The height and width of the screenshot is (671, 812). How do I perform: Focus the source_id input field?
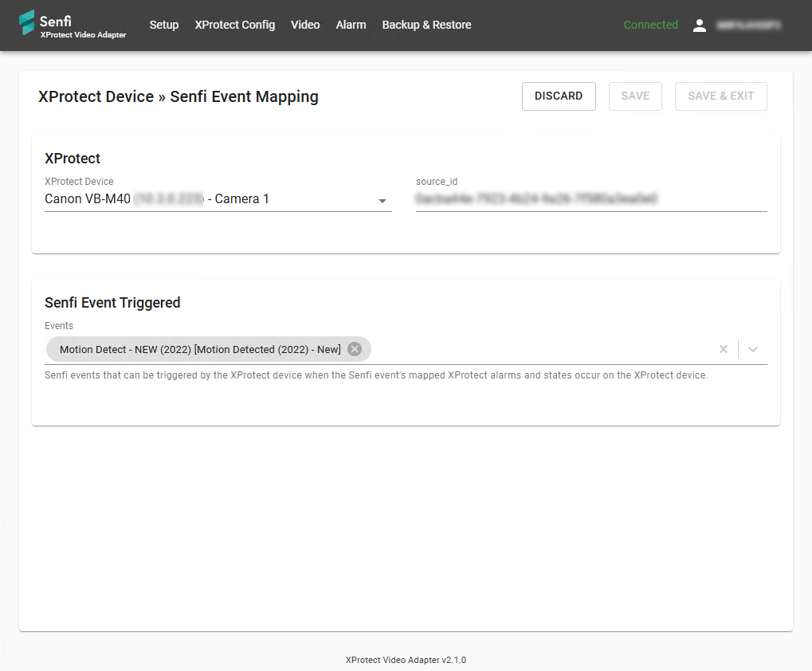[x=590, y=199]
